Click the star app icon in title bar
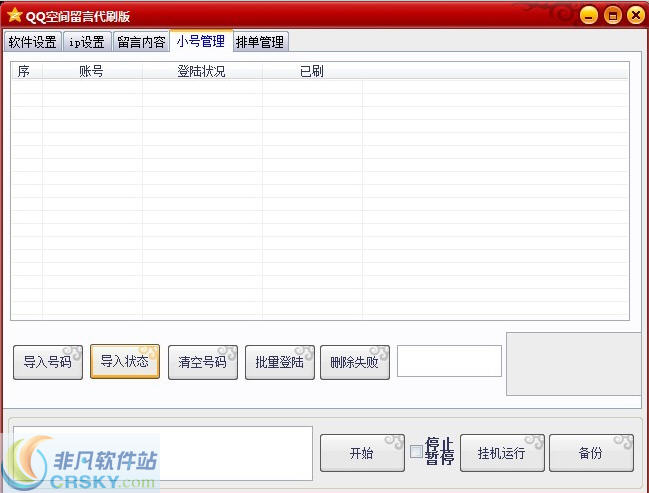This screenshot has width=649, height=493. pyautogui.click(x=15, y=15)
